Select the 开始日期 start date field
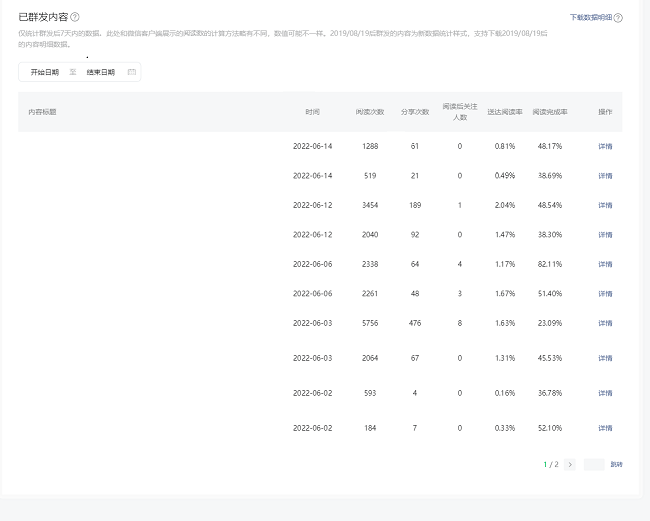The height and width of the screenshot is (521, 650). [x=45, y=72]
